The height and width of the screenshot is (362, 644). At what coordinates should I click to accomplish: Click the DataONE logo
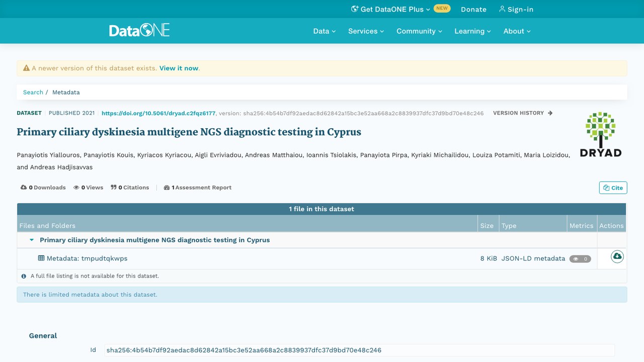(x=139, y=31)
